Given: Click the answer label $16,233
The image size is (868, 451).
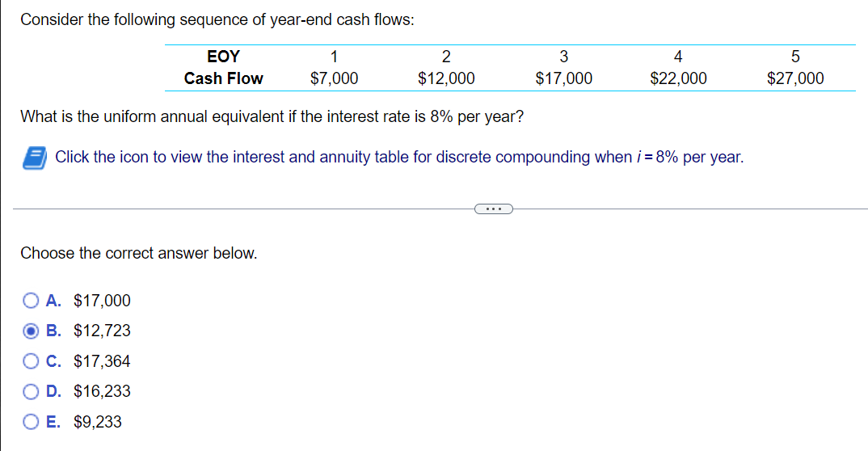Looking at the screenshot, I should coord(102,391).
